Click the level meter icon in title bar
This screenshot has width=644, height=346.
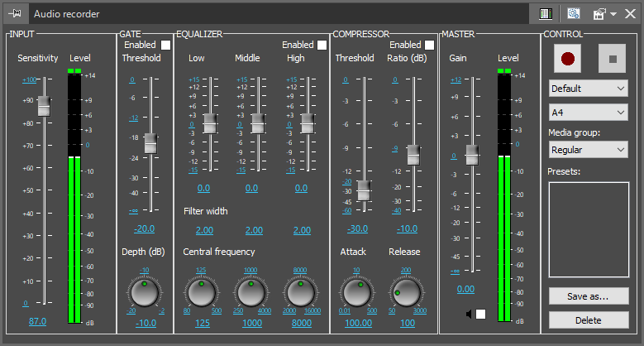546,13
